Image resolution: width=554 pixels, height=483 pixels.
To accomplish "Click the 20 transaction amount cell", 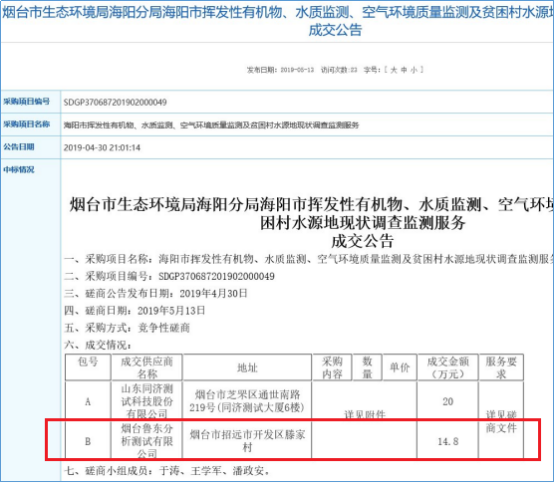I will (448, 401).
